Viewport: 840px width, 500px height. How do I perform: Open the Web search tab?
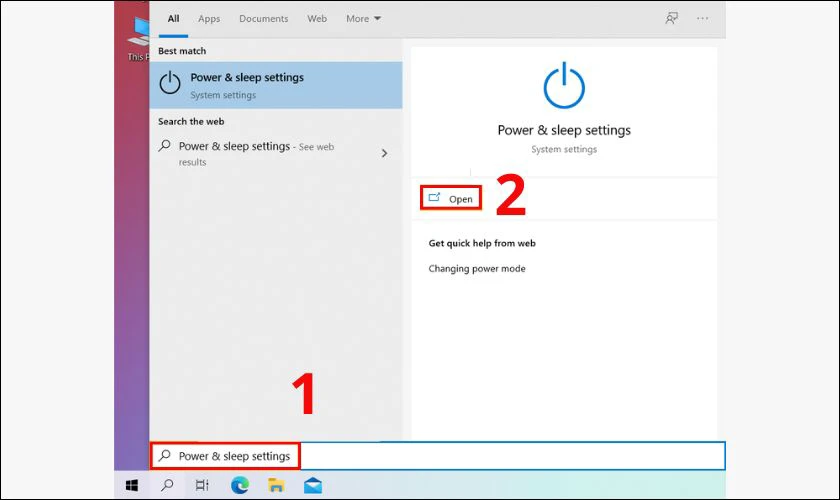coord(317,19)
